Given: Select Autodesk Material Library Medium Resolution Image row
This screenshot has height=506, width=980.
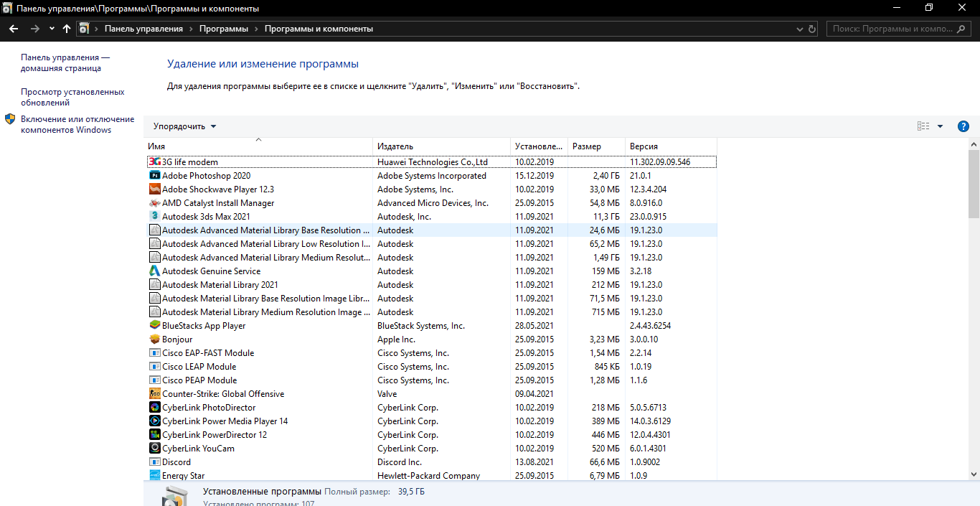Looking at the screenshot, I should click(432, 312).
